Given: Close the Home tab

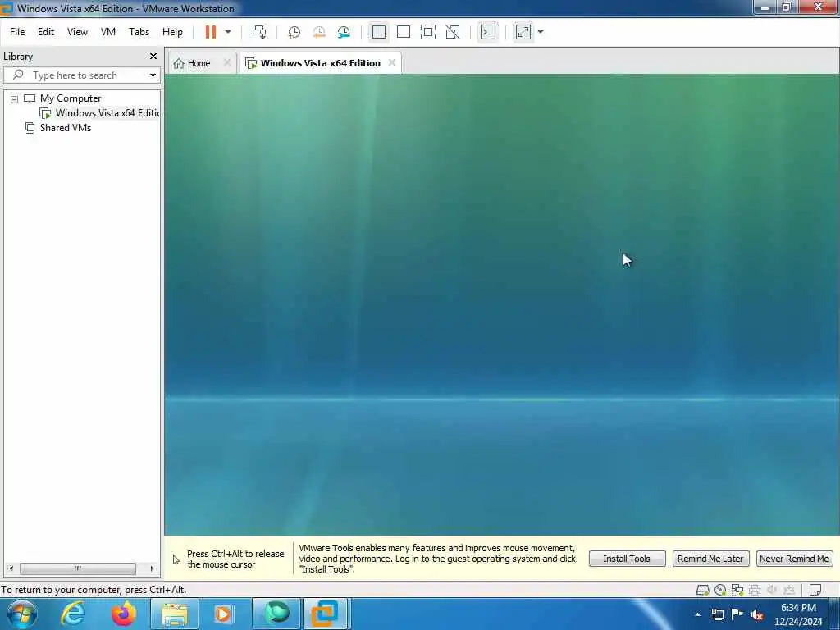Looking at the screenshot, I should point(227,62).
